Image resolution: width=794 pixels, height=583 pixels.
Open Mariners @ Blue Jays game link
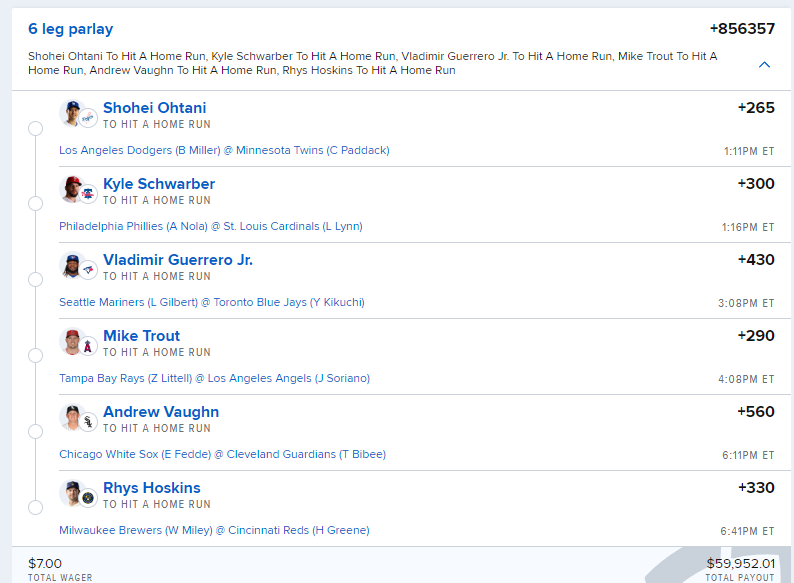coord(212,302)
